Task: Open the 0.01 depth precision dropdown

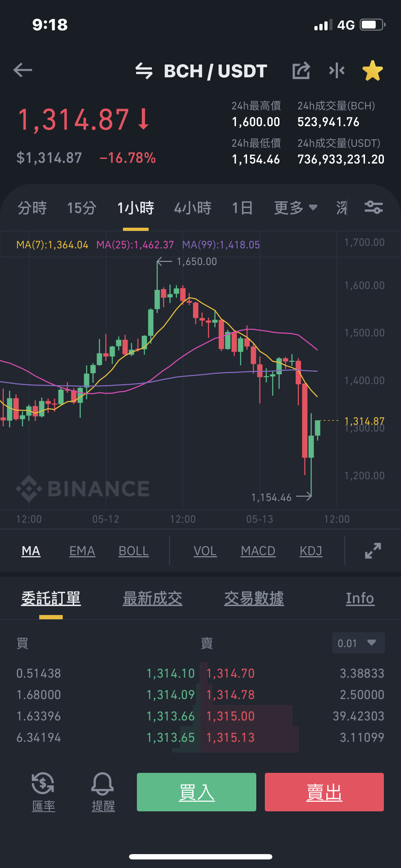Action: [x=358, y=643]
